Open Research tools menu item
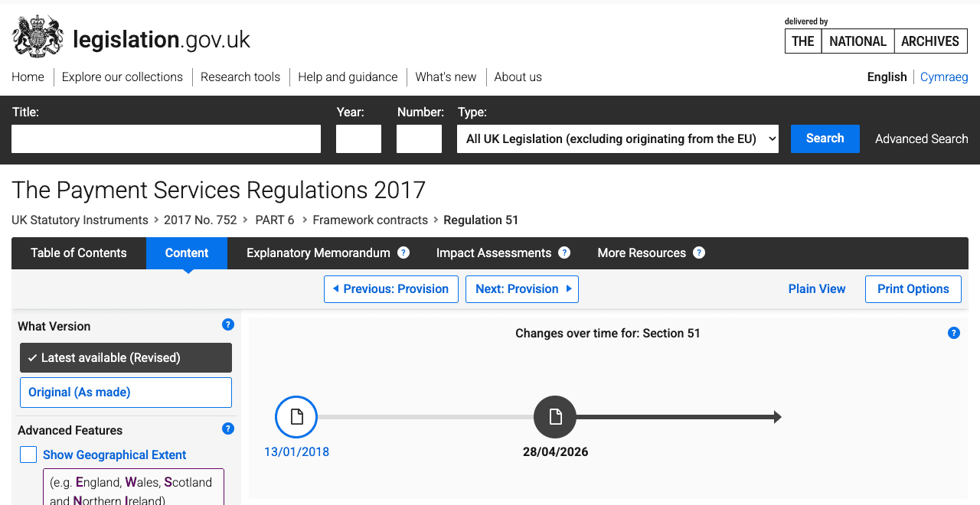The height and width of the screenshot is (505, 980). point(240,77)
